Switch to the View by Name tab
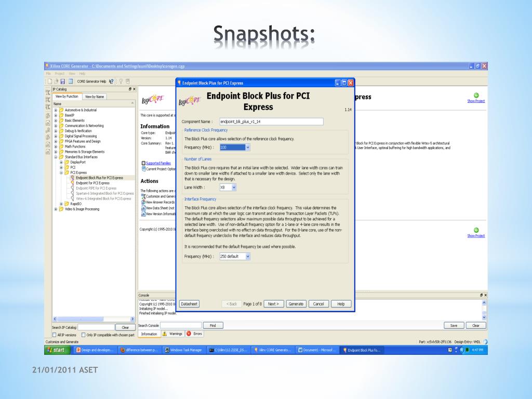Screen dimensions: 532x399 pos(95,97)
